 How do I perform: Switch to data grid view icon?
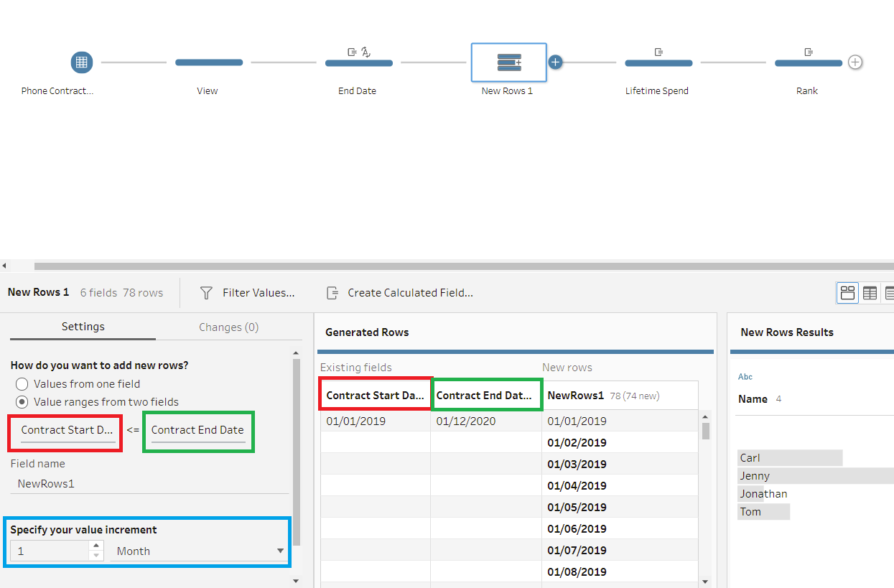[870, 293]
